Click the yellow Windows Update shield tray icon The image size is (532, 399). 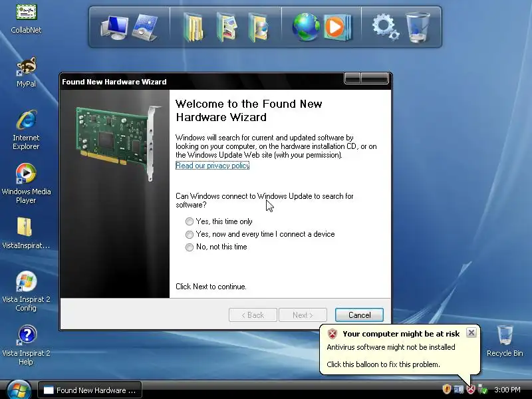446,390
